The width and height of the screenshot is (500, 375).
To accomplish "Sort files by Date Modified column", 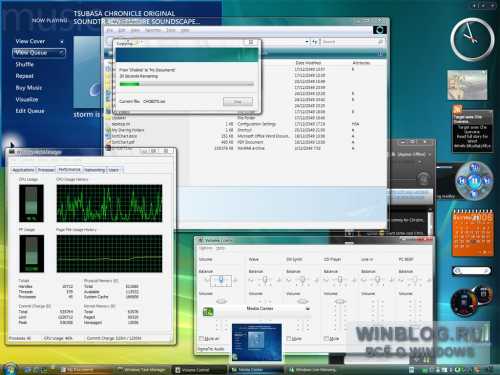I will tap(308, 63).
